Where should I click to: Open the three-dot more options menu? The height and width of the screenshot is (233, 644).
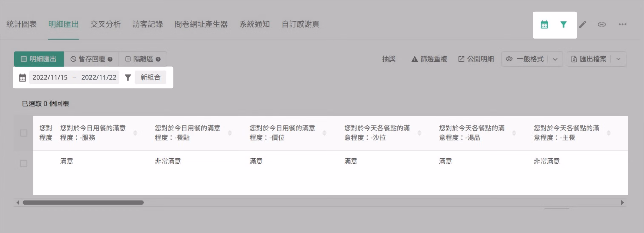pos(622,24)
